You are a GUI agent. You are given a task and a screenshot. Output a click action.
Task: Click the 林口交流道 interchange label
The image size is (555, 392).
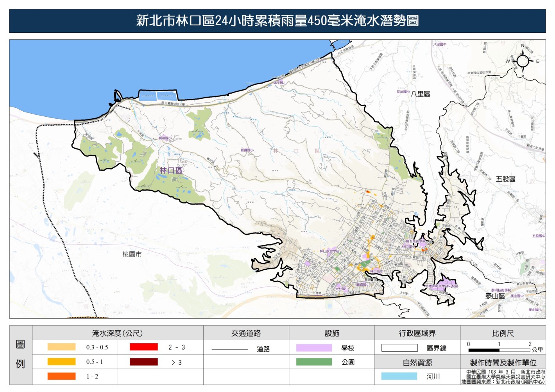click(x=329, y=294)
